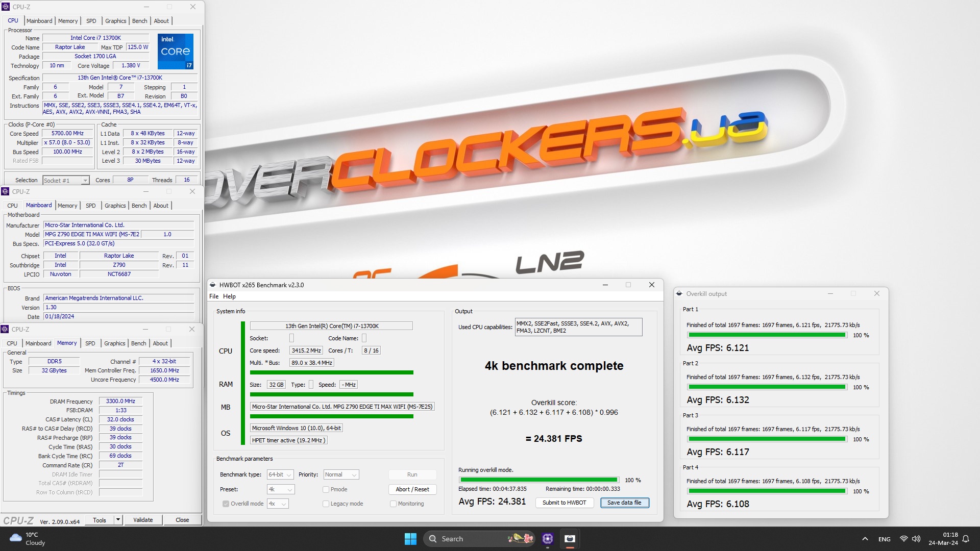Viewport: 980px width, 551px height.
Task: Click the Core Speed 5700.00 MHz value
Action: (67, 134)
